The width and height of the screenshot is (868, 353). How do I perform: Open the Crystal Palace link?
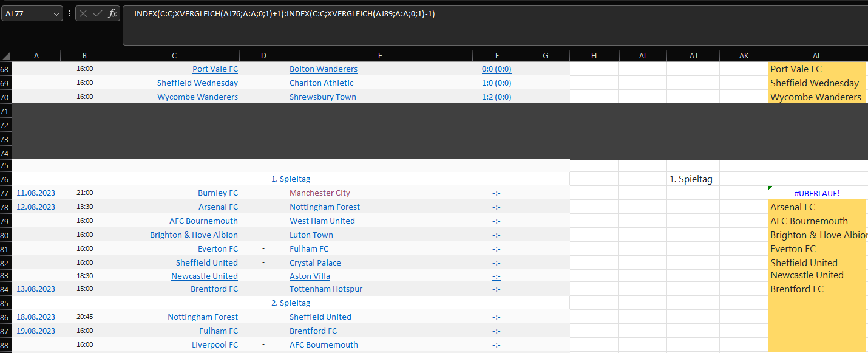coord(315,263)
